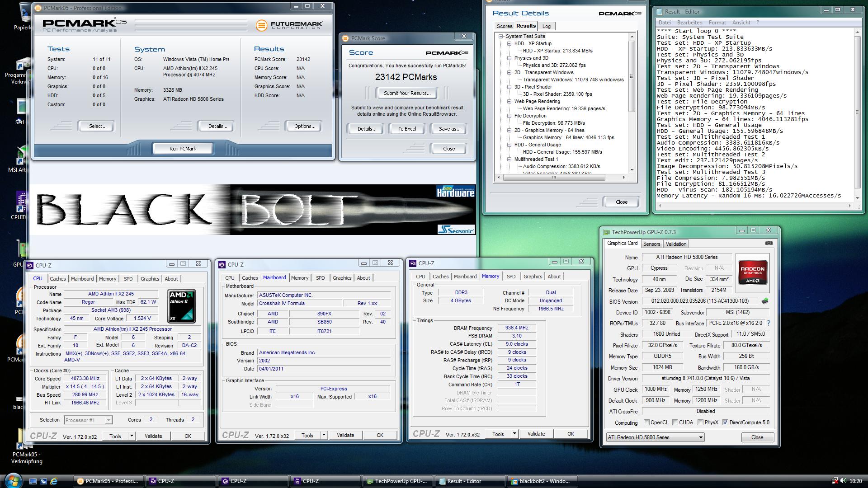
Task: Open the SPD tab in CPU-Z Memory window
Action: (511, 277)
